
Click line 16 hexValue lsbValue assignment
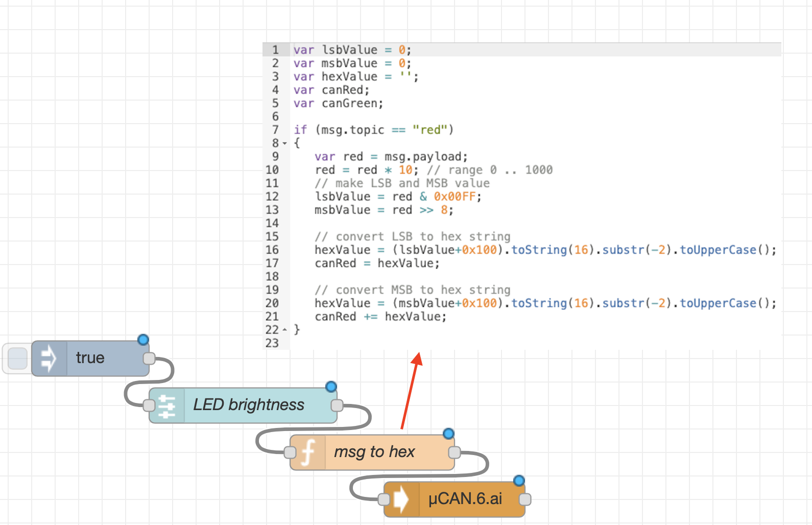coord(545,250)
